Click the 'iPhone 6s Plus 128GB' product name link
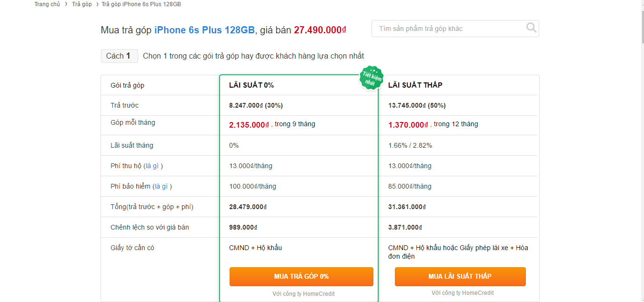 [204, 30]
